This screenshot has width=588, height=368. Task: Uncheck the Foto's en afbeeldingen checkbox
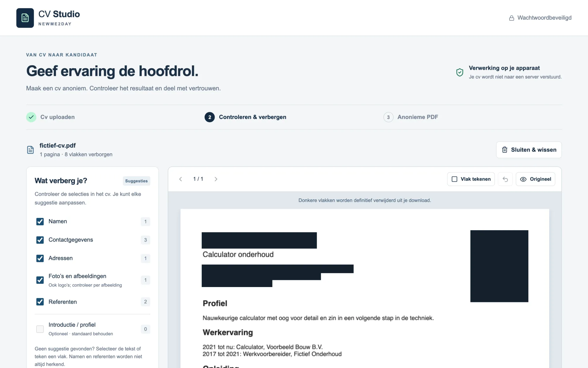[x=40, y=280]
